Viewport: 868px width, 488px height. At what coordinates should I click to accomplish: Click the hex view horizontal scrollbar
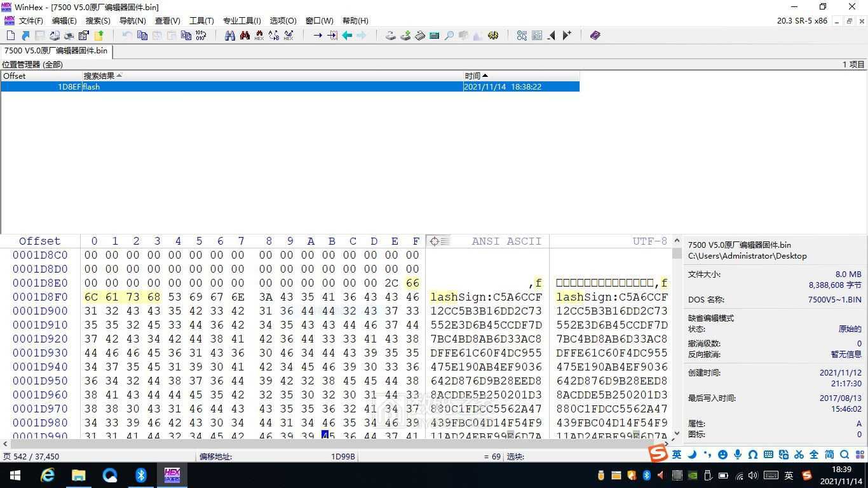coord(337,443)
